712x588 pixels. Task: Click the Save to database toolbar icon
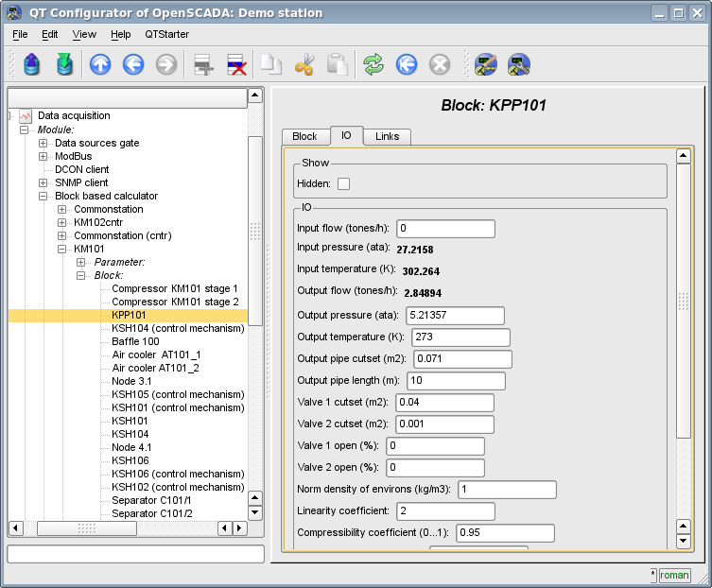(64, 65)
